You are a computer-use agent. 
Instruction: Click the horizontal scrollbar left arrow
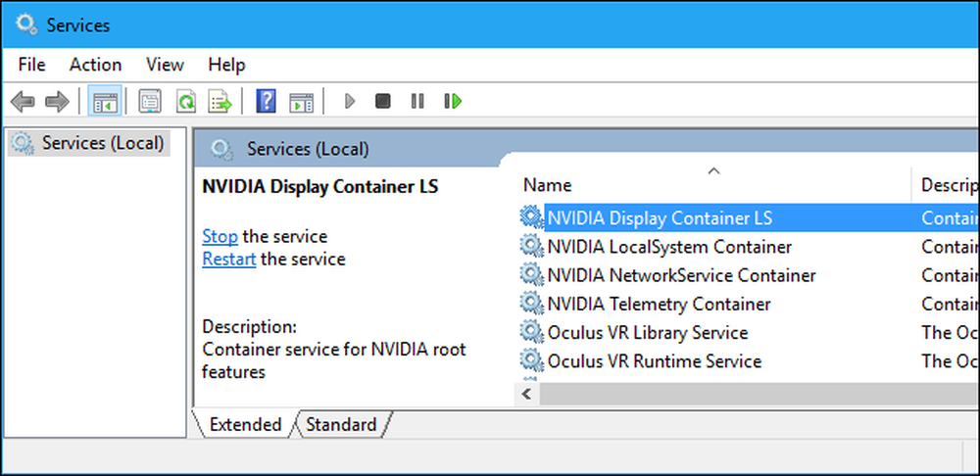click(526, 394)
